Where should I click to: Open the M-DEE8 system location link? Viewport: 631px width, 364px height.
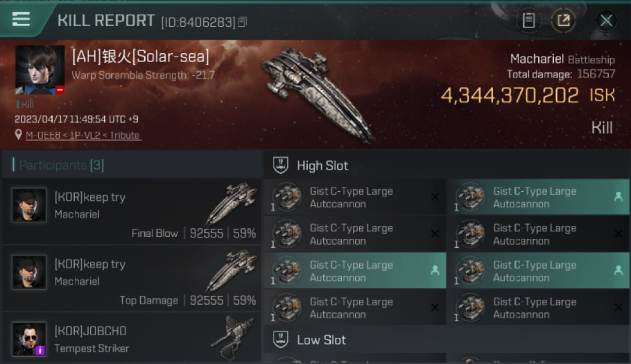coord(43,135)
